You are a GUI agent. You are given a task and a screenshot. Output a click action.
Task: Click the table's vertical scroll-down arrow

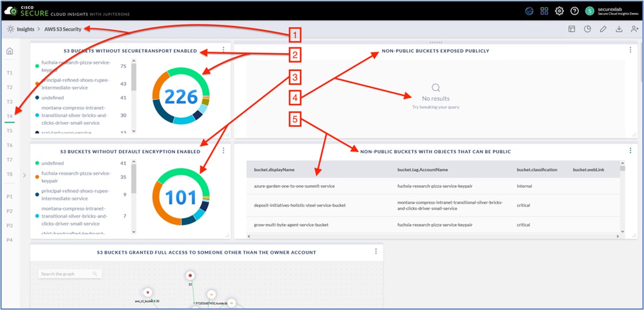(623, 232)
